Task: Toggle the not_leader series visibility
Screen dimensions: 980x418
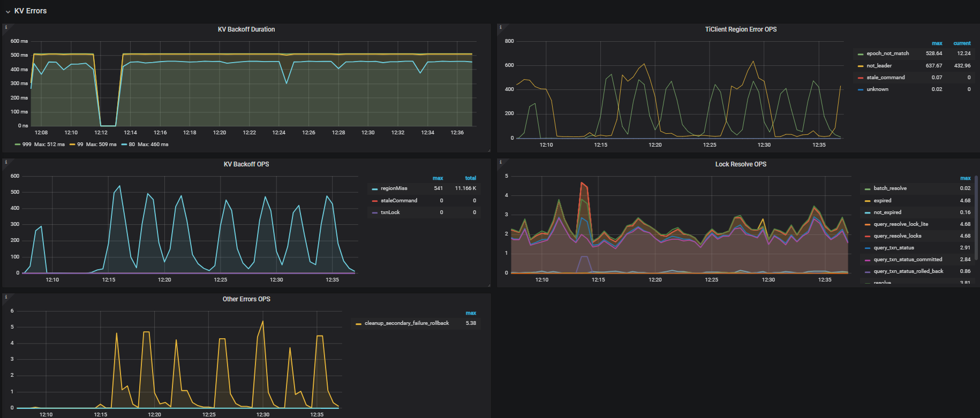Action: 879,66
